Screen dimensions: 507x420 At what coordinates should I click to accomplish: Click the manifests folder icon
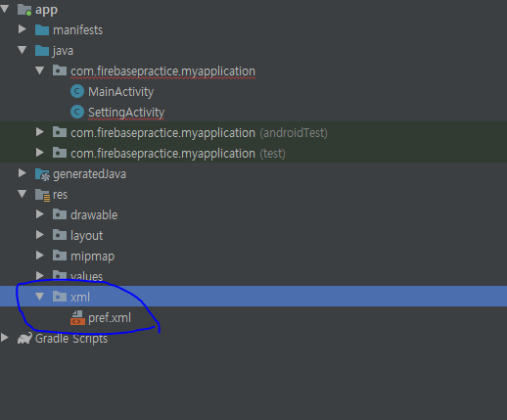42,30
